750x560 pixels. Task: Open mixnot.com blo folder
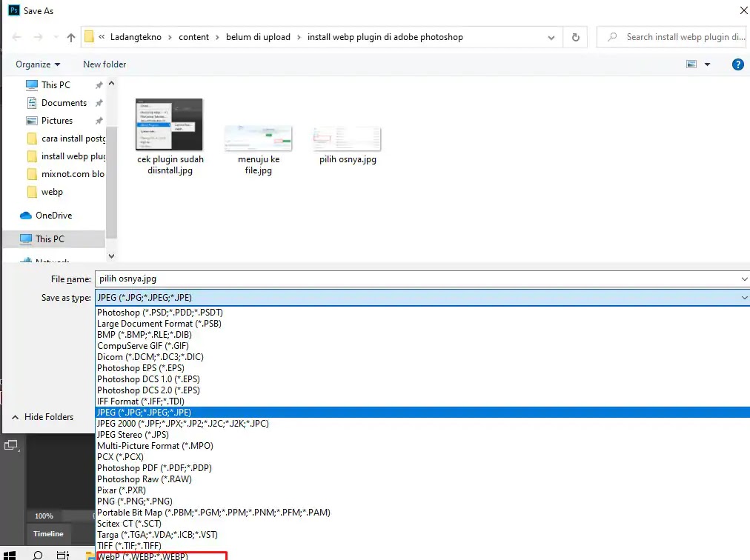point(72,173)
